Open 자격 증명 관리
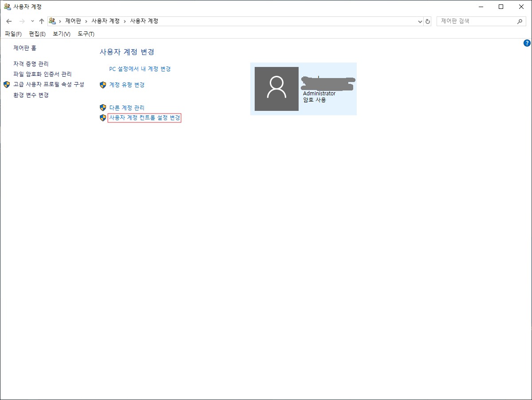Viewport: 532px width, 400px height. coord(31,64)
